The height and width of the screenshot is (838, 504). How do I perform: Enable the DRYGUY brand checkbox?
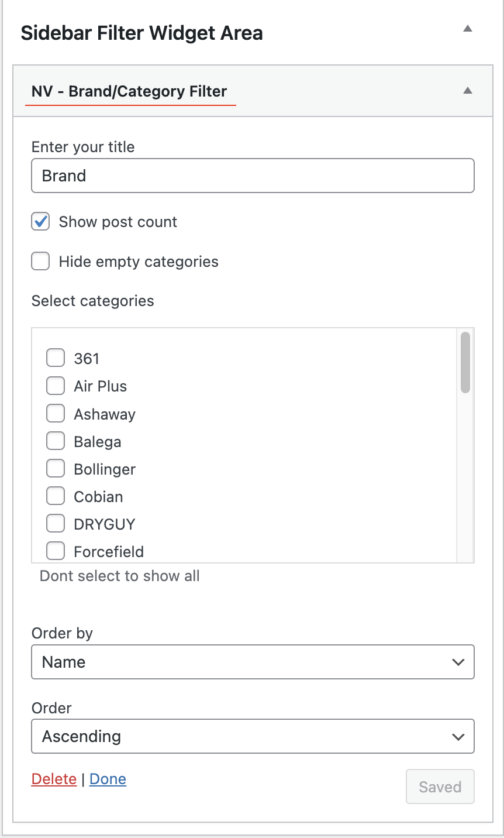point(56,524)
